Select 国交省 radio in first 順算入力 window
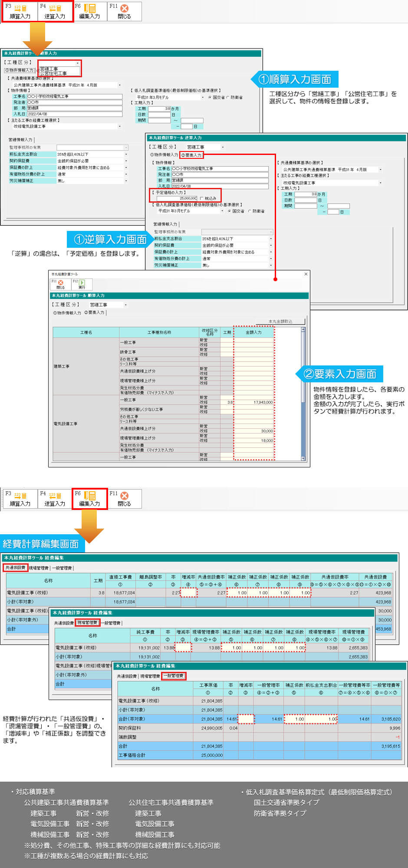The height and width of the screenshot is (868, 408). pyautogui.click(x=210, y=98)
